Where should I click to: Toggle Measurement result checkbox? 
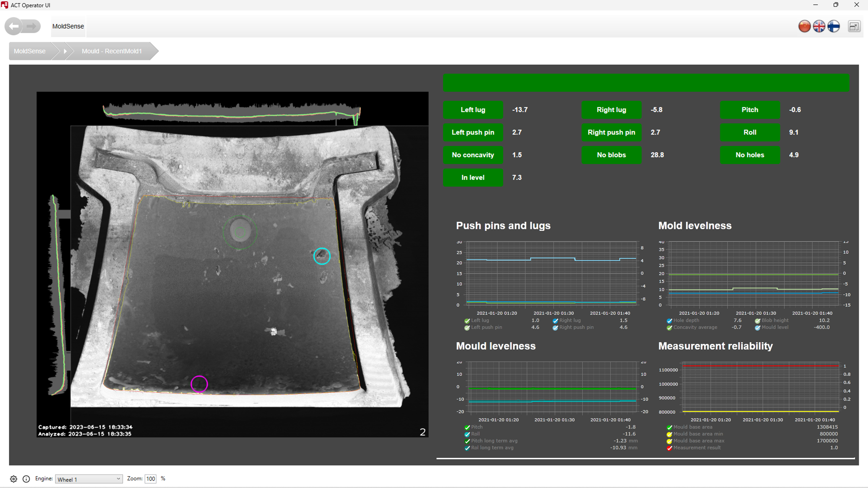pyautogui.click(x=669, y=448)
